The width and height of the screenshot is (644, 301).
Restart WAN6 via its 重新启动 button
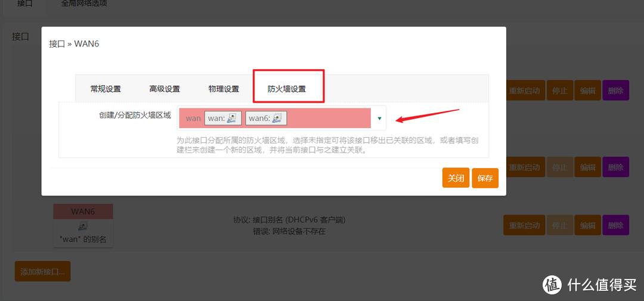tap(524, 225)
